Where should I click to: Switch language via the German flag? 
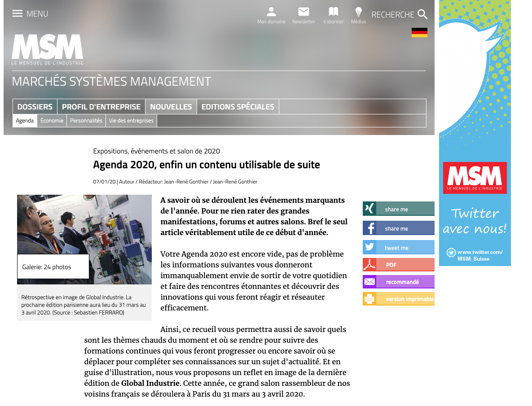point(419,32)
